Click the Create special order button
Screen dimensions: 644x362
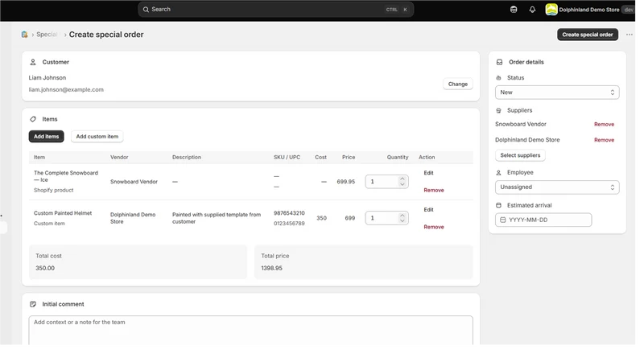click(x=588, y=35)
